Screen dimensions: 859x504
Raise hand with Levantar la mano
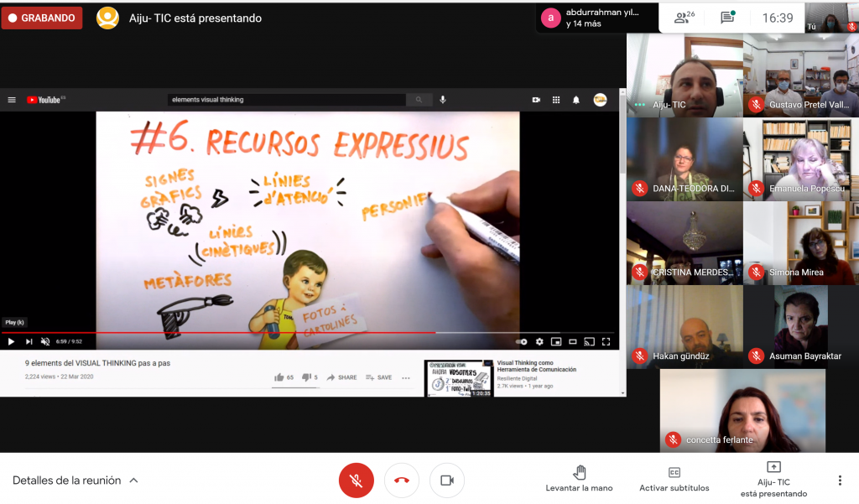click(579, 478)
